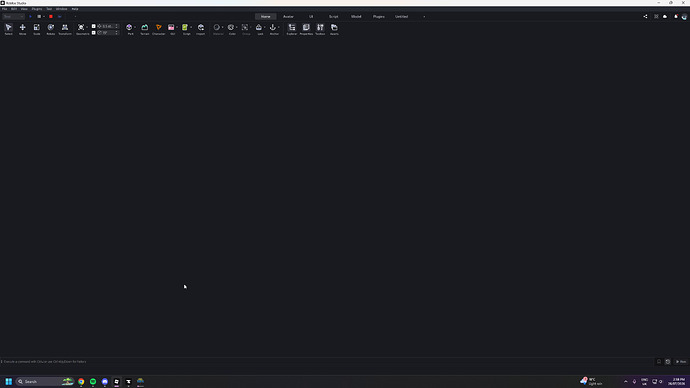Click the Group tool
The width and height of the screenshot is (690, 388).
point(245,29)
